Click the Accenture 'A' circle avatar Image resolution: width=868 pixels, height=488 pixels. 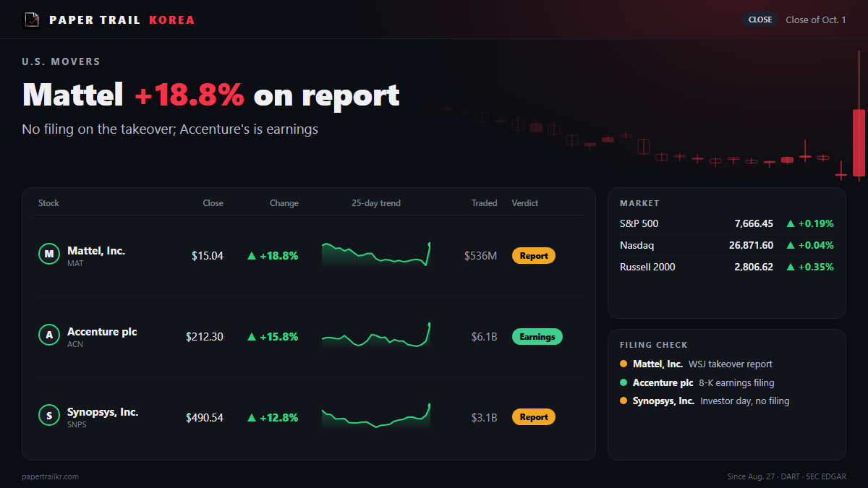pyautogui.click(x=48, y=335)
